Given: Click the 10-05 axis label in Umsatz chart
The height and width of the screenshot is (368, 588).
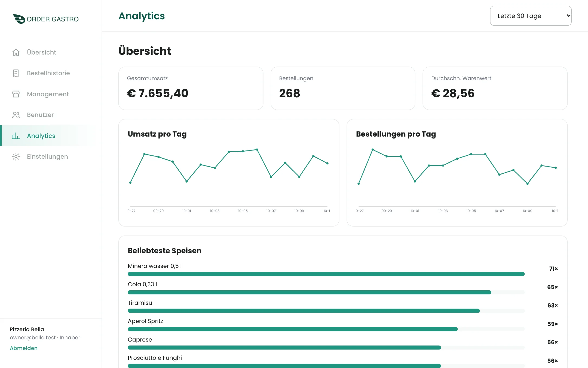Looking at the screenshot, I should [x=243, y=211].
